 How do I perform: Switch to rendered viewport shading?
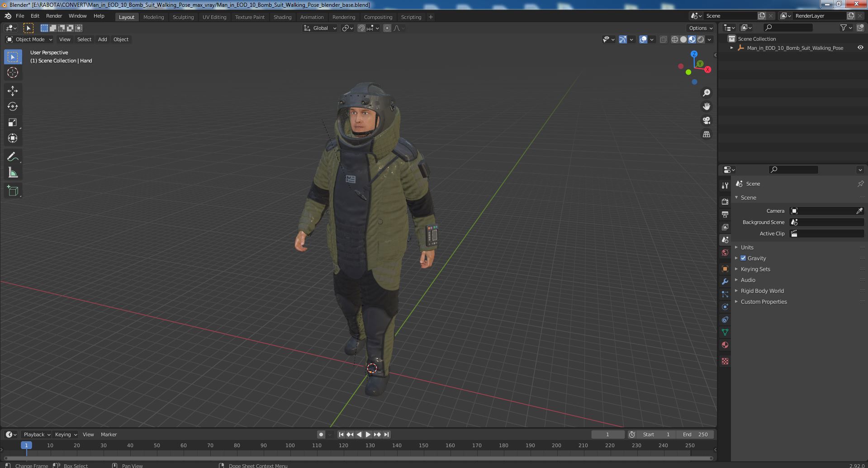click(x=701, y=39)
